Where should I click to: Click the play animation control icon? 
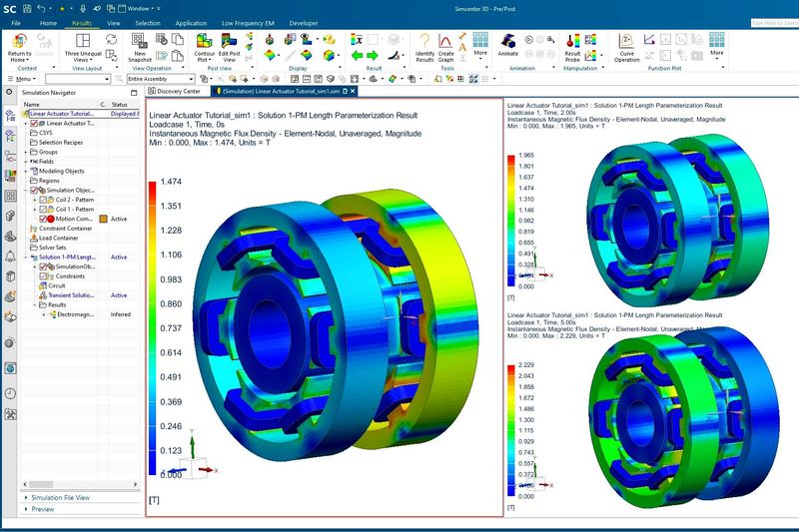529,39
